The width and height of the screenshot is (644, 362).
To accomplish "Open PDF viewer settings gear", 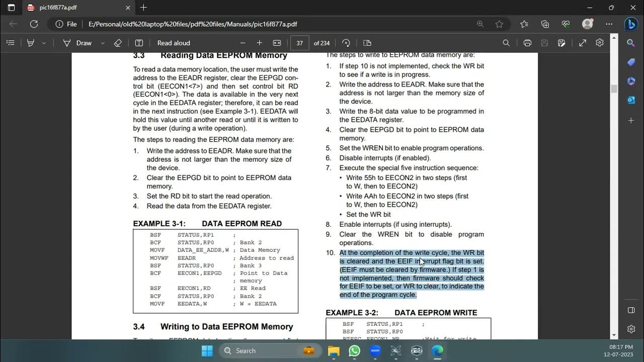I will coord(600,43).
